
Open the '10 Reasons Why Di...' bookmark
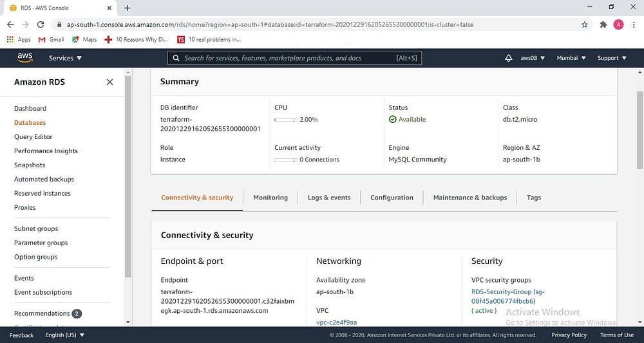tap(137, 39)
